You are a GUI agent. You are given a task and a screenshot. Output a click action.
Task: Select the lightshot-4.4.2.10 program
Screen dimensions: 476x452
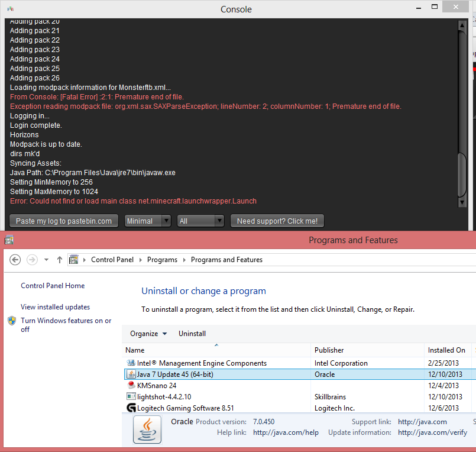click(x=299, y=396)
